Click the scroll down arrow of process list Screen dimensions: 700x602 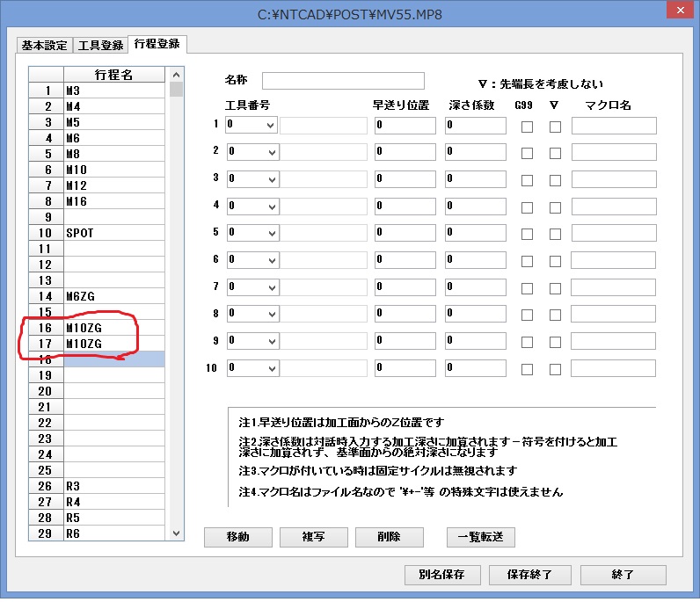pyautogui.click(x=176, y=533)
